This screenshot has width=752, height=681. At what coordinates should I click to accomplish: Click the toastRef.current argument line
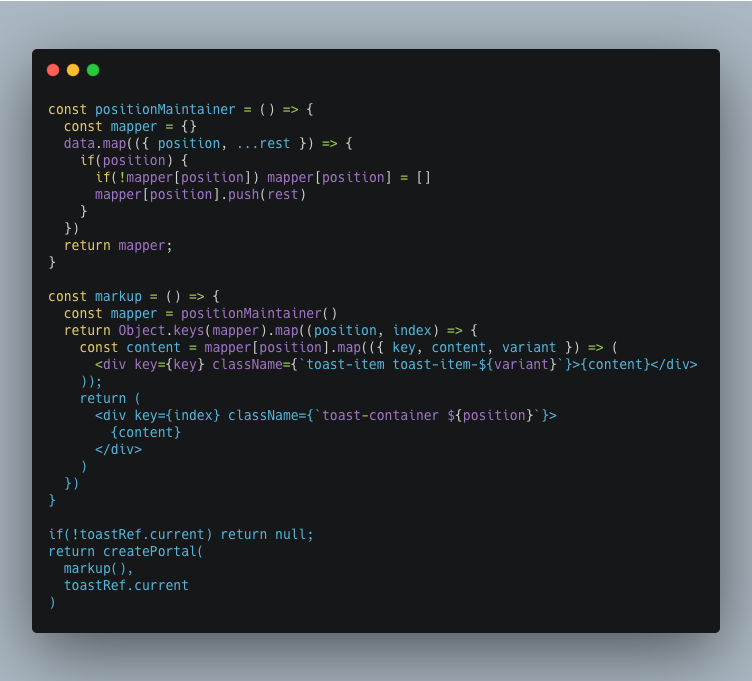click(x=126, y=586)
